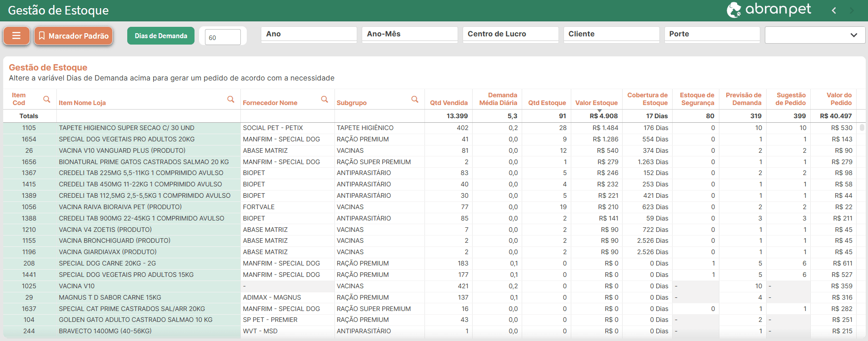Sort by Cobertura de Estoque column
This screenshot has width=868, height=341.
point(648,99)
